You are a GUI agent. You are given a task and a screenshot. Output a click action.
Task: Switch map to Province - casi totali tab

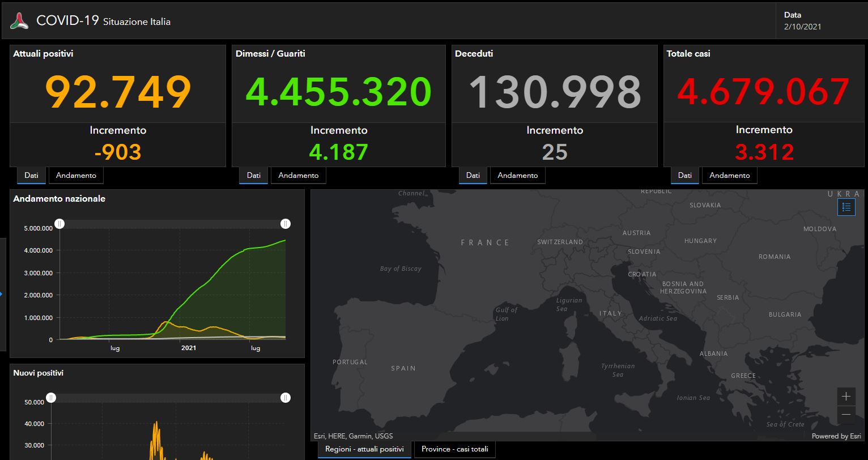454,449
